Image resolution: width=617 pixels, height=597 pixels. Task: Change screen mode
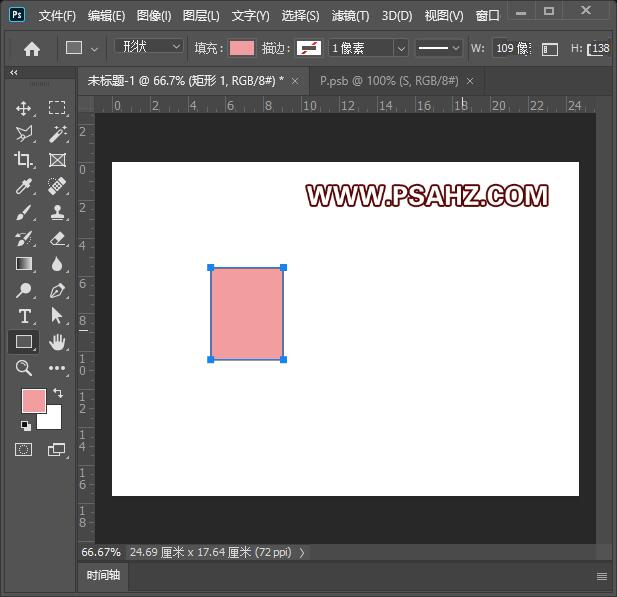click(x=56, y=449)
